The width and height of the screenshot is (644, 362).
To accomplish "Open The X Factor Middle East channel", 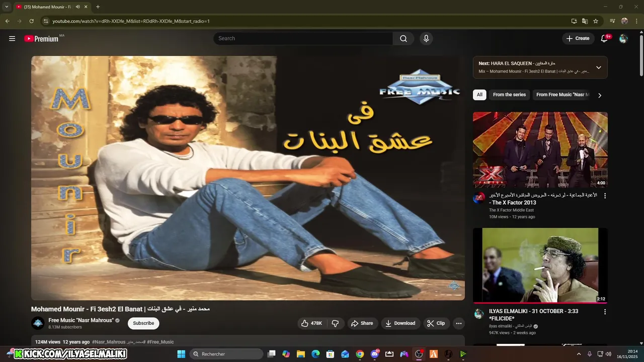I will pos(511,210).
